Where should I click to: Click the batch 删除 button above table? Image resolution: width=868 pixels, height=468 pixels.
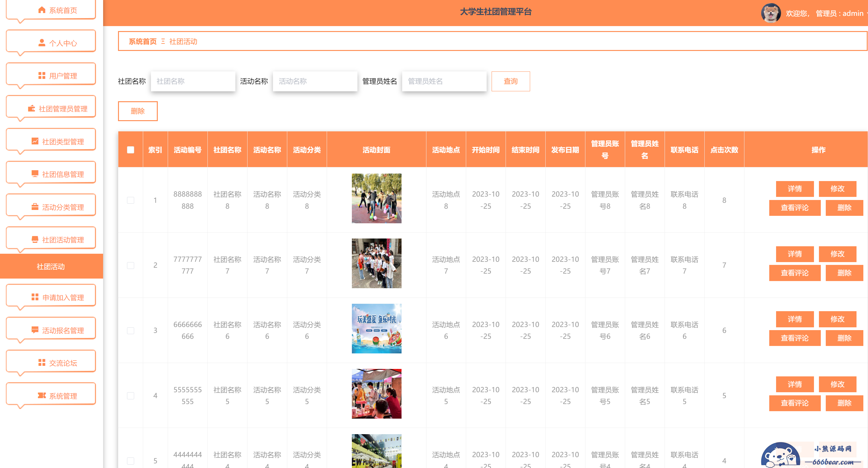pyautogui.click(x=138, y=111)
